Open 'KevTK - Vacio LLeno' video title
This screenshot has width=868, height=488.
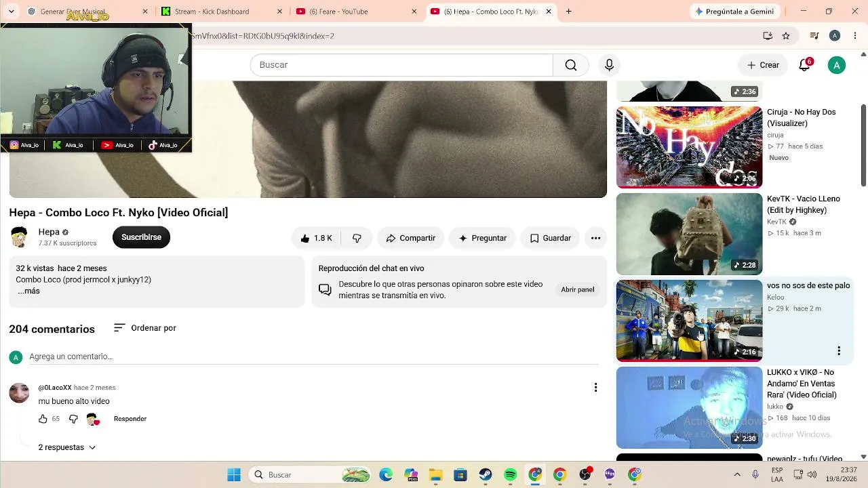[x=804, y=205]
